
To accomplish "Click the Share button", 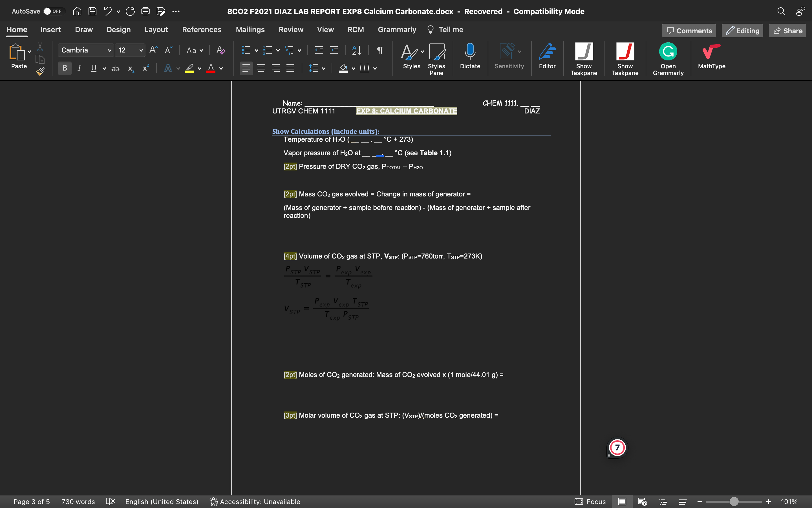I will (x=787, y=30).
